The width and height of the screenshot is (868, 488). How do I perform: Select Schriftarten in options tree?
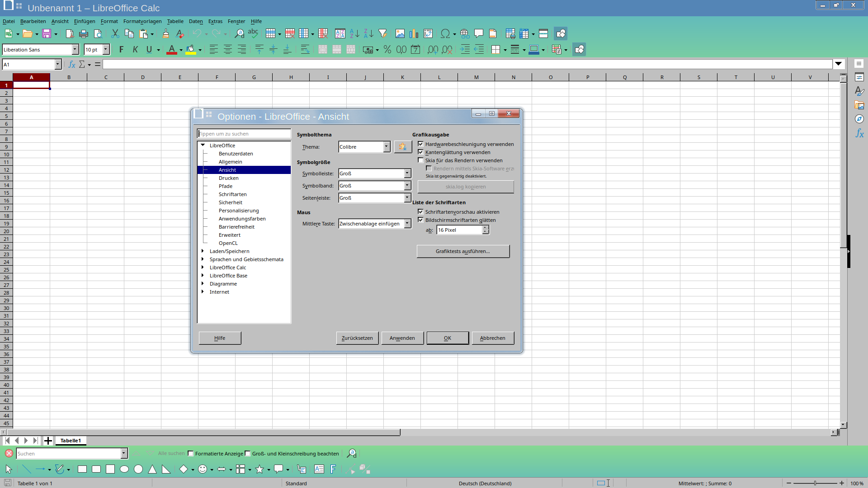(x=232, y=194)
